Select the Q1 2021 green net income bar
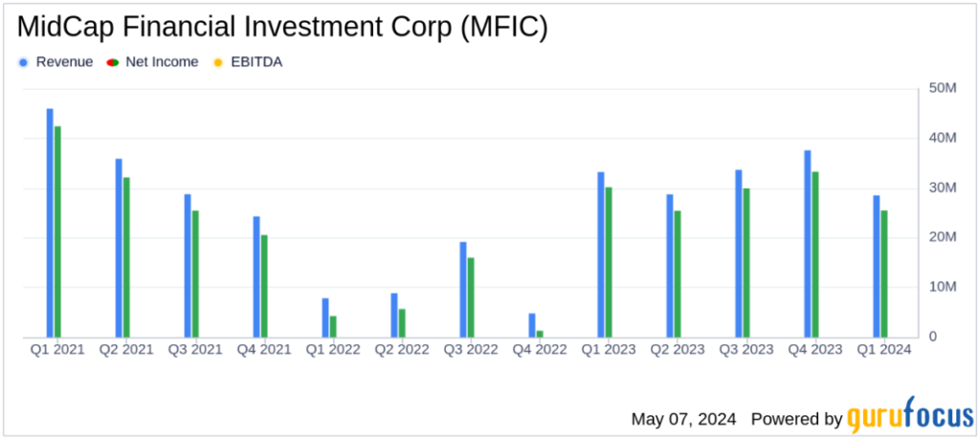Image resolution: width=980 pixels, height=439 pixels. pos(57,231)
